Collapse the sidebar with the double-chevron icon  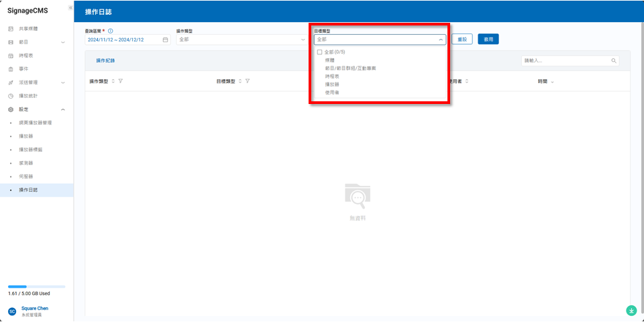point(70,8)
